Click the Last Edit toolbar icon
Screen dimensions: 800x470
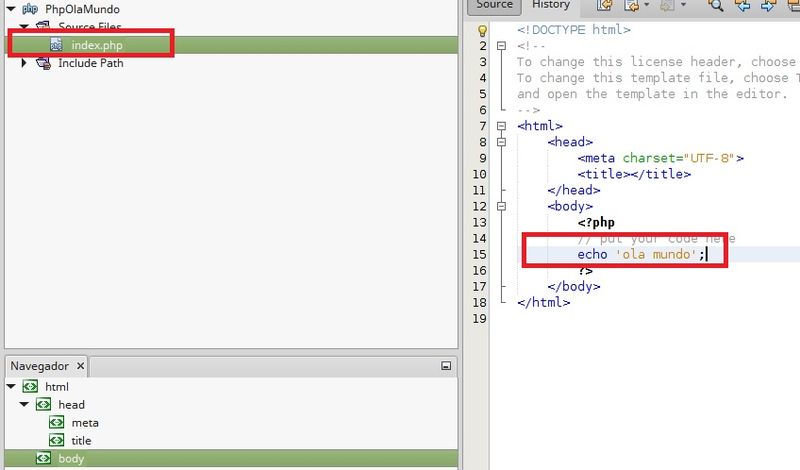tap(604, 5)
